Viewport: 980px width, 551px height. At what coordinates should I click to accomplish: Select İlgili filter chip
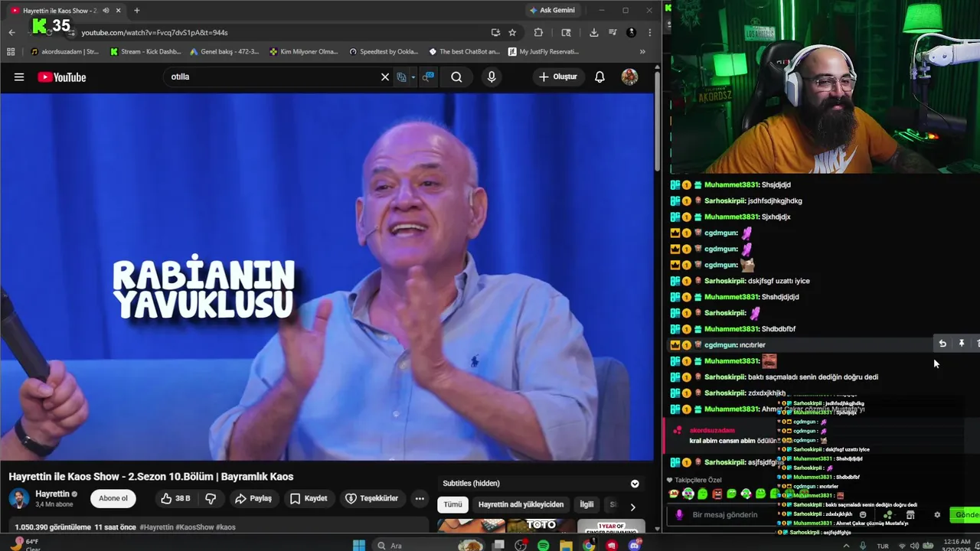[x=586, y=504]
